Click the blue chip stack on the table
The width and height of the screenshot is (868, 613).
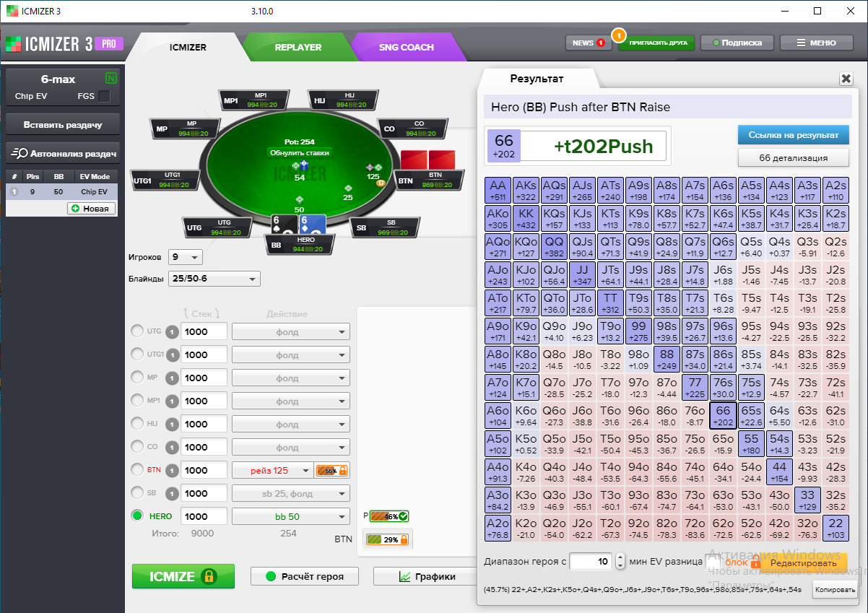pyautogui.click(x=304, y=166)
